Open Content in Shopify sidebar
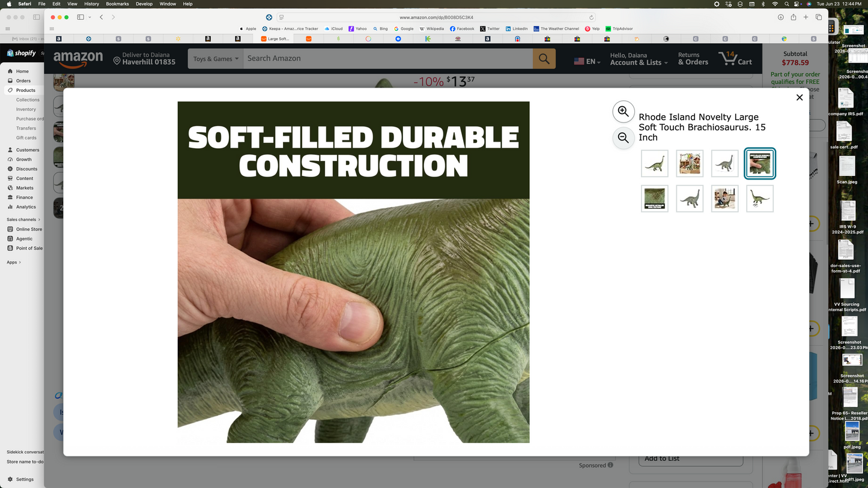 [25, 178]
